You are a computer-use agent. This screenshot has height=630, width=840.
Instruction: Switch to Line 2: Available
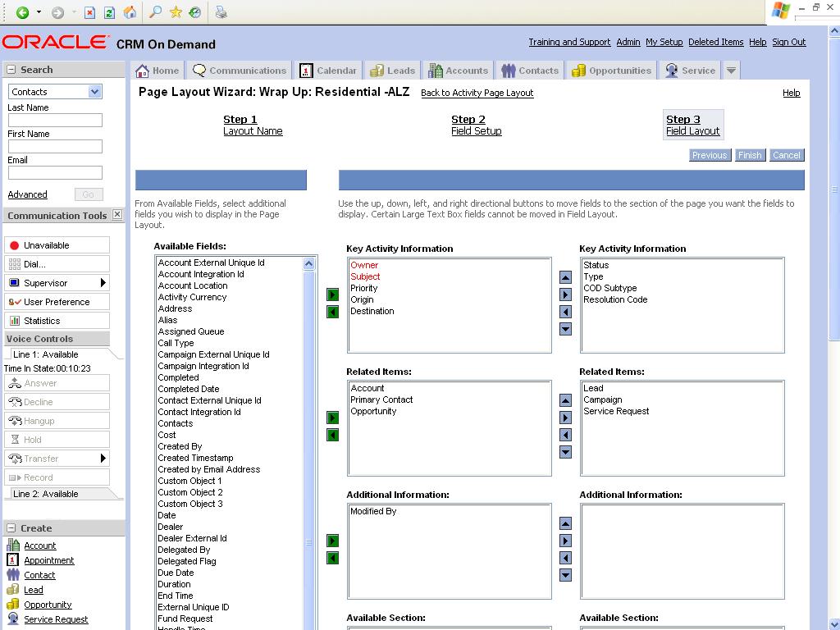tap(46, 494)
